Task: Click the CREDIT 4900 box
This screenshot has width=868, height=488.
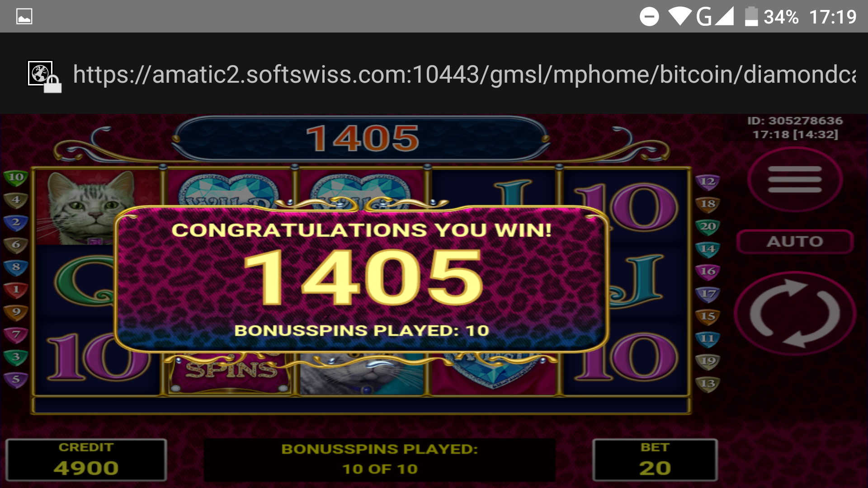Action: tap(86, 460)
